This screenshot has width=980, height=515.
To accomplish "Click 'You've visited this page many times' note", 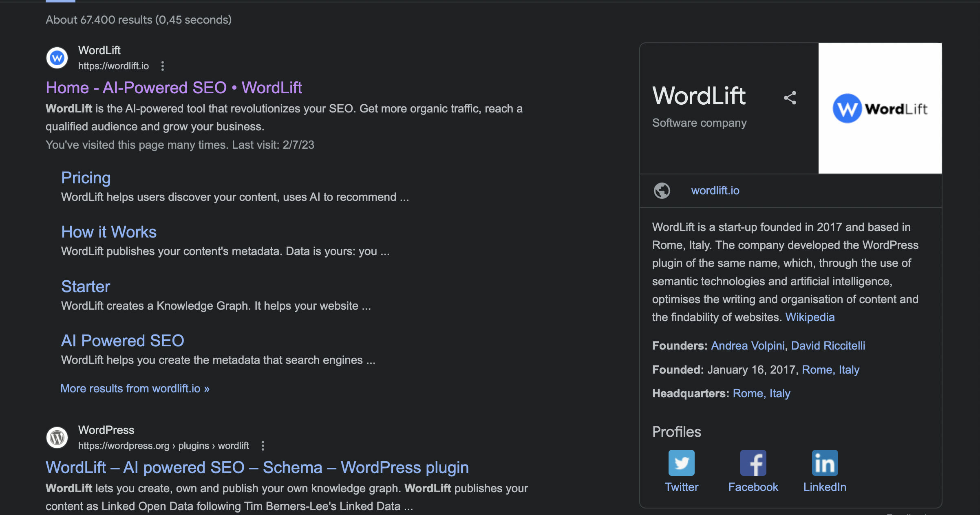I will tap(180, 145).
